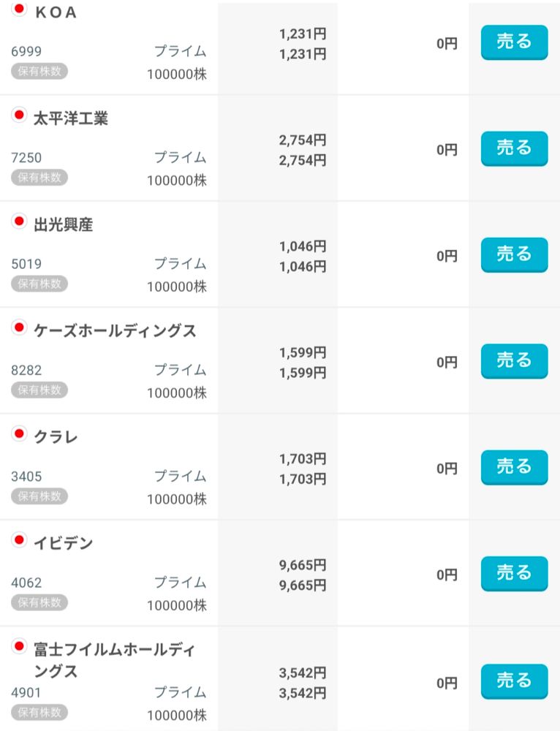Open the 太平洋工業 stock name link
Screen dimensions: 560x731
(71, 118)
